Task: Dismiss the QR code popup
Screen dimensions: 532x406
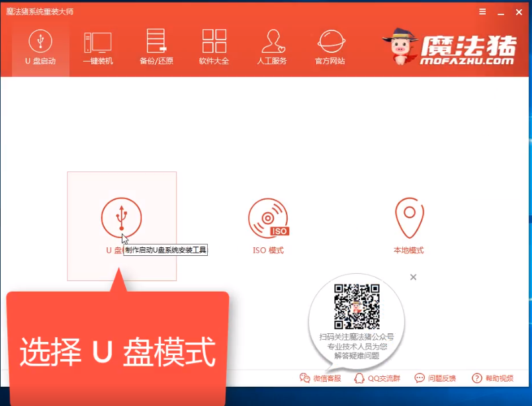Action: click(414, 277)
